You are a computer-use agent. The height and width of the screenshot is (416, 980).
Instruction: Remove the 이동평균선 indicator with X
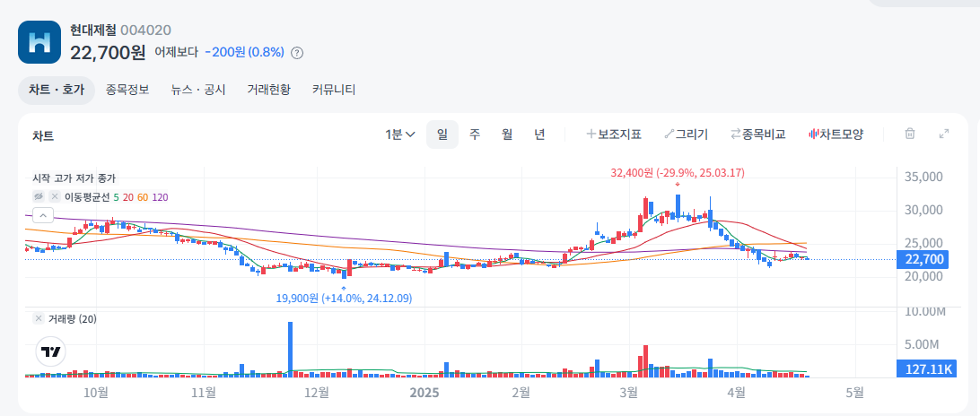55,196
